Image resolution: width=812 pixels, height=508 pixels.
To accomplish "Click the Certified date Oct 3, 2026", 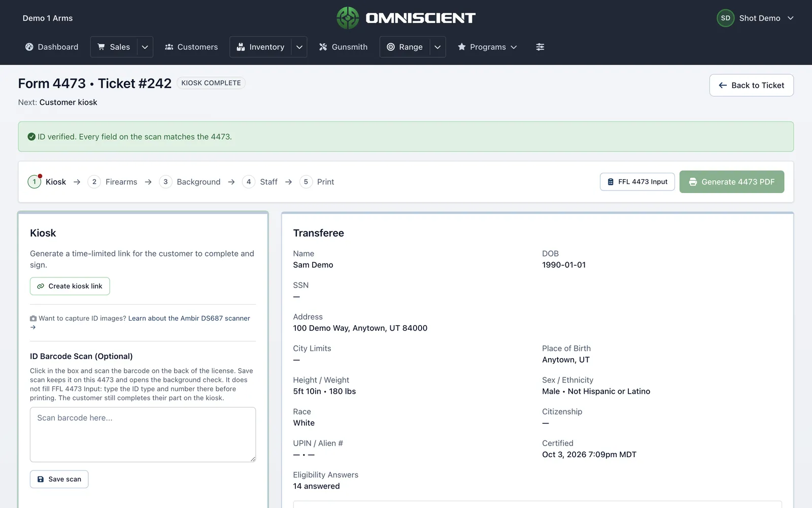I will click(589, 455).
